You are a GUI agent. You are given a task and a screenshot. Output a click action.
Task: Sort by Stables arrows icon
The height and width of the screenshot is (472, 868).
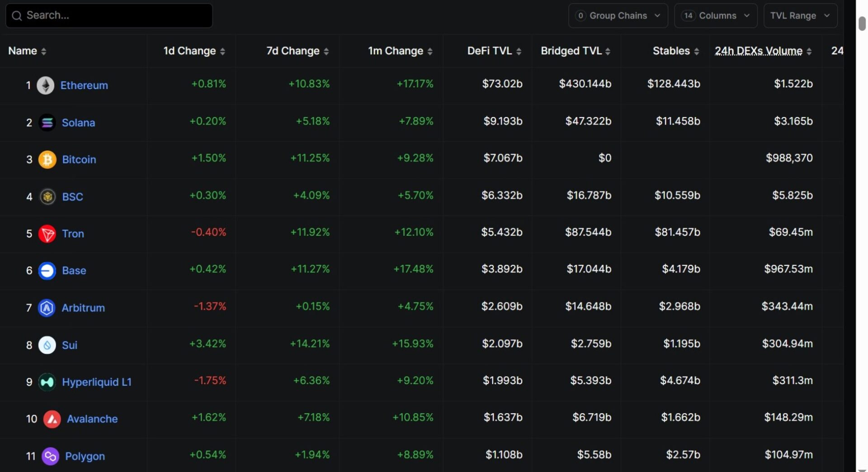click(x=697, y=51)
